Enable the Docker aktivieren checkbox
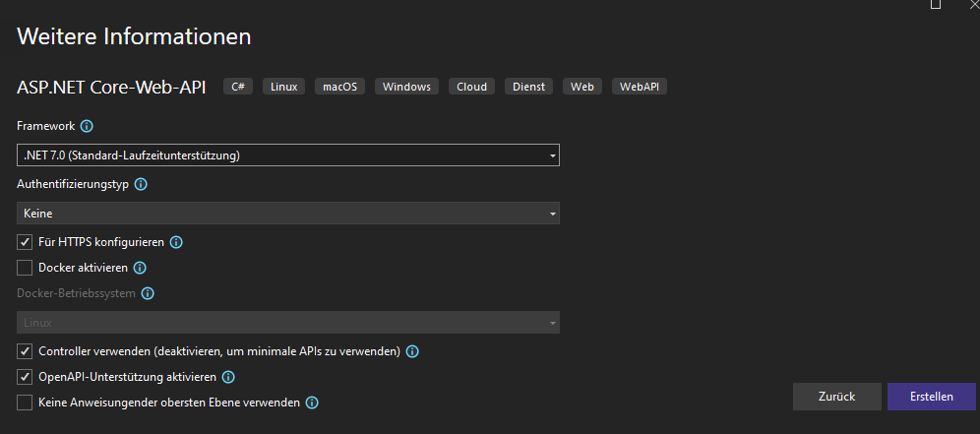The width and height of the screenshot is (980, 434). (25, 268)
